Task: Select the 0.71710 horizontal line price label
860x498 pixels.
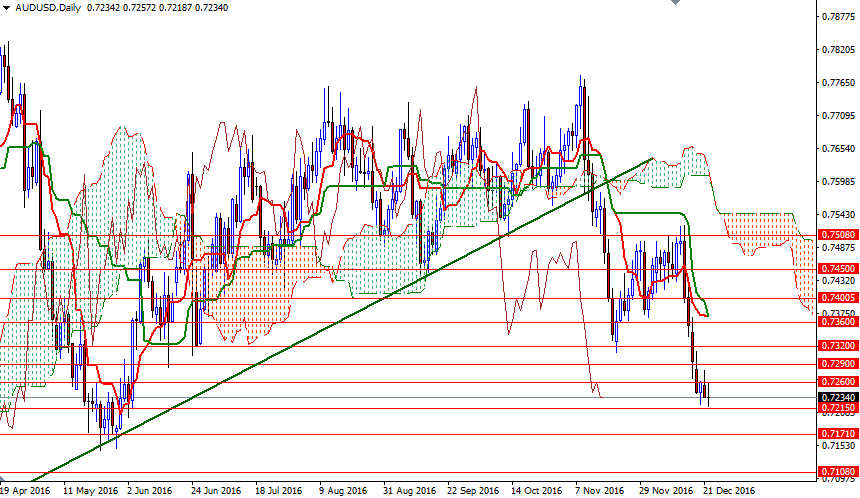Action: (x=839, y=434)
